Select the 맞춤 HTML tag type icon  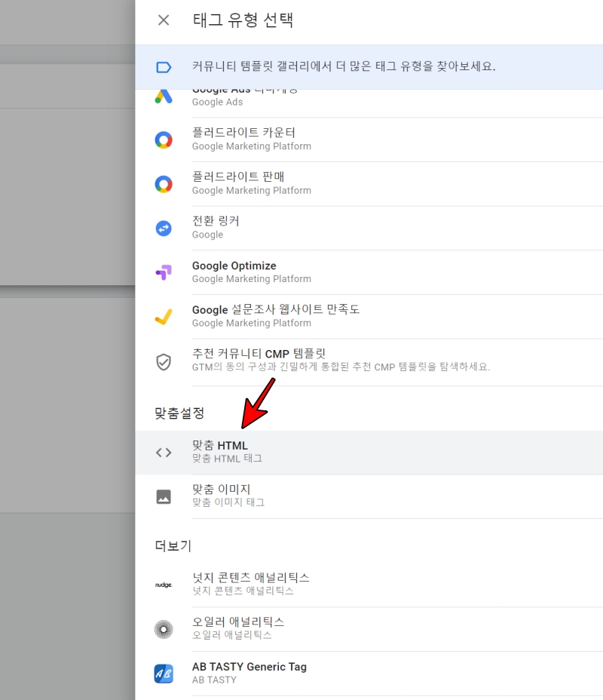161,452
